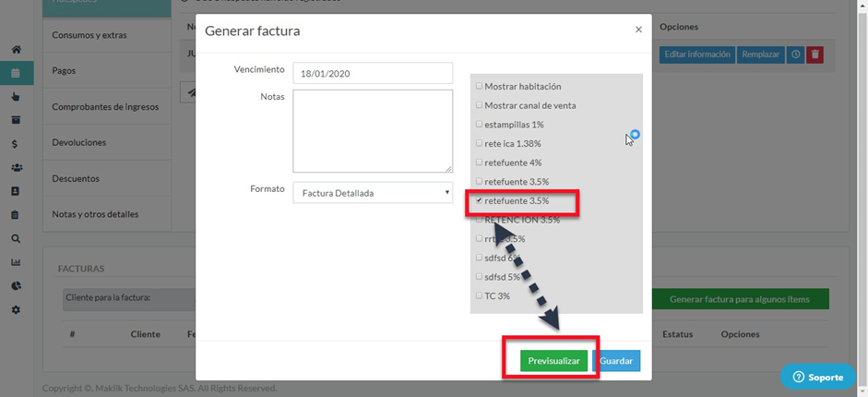Click the dollar sign sidebar icon
Viewport: 868px width, 397px height.
point(16,144)
